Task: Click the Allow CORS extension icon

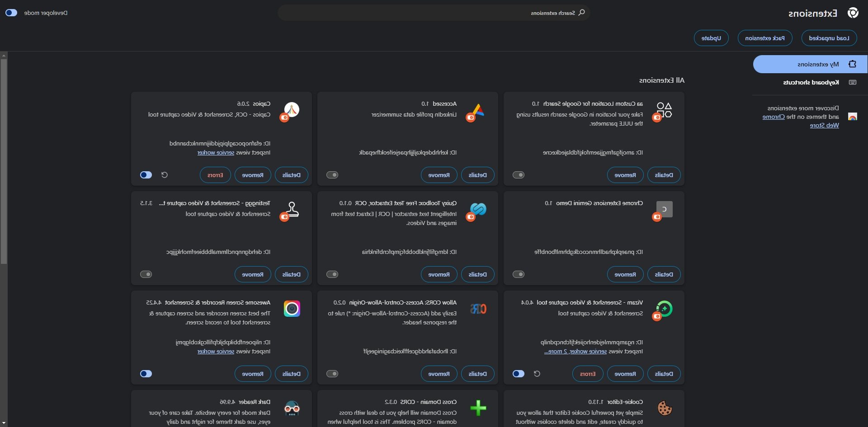Action: tap(478, 309)
